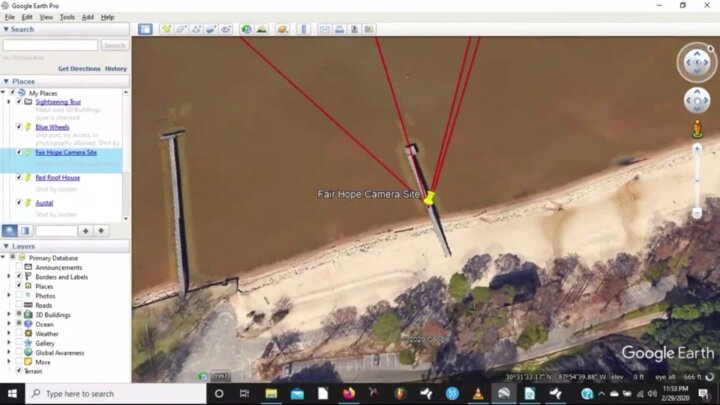Disable the Terrain layer checkbox
Image resolution: width=720 pixels, height=405 pixels.
tap(19, 371)
